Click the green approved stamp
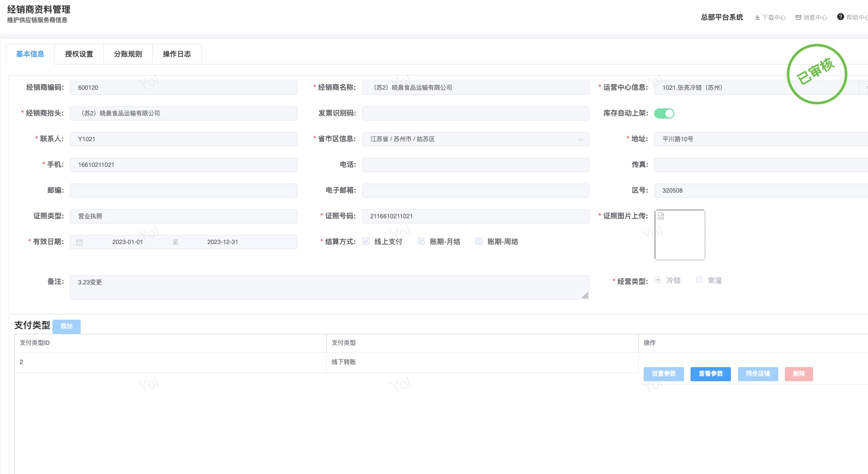The height and width of the screenshot is (474, 868). (817, 74)
